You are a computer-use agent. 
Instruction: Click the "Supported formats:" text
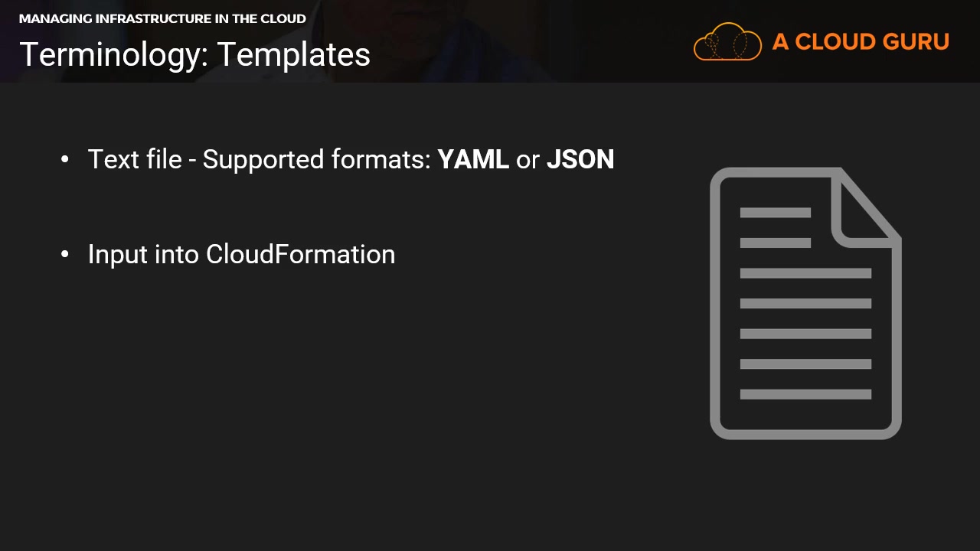pyautogui.click(x=317, y=159)
